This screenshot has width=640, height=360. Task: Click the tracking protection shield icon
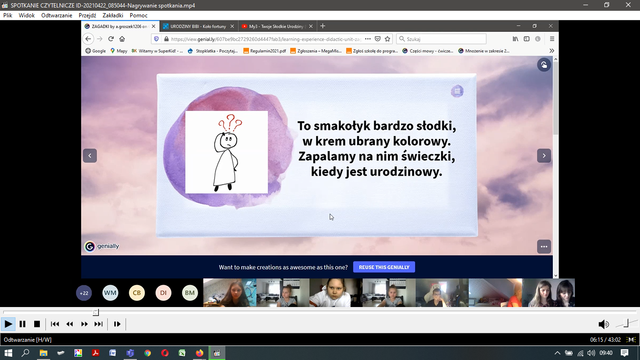point(156,39)
